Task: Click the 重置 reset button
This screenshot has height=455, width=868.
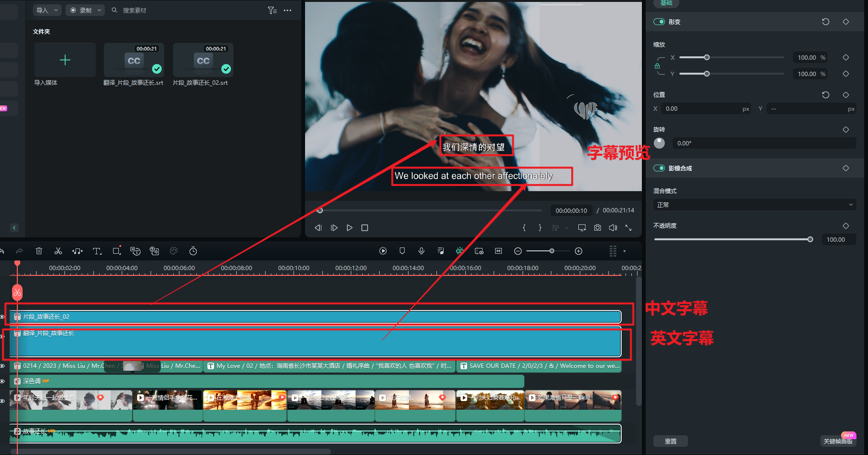Action: tap(670, 441)
